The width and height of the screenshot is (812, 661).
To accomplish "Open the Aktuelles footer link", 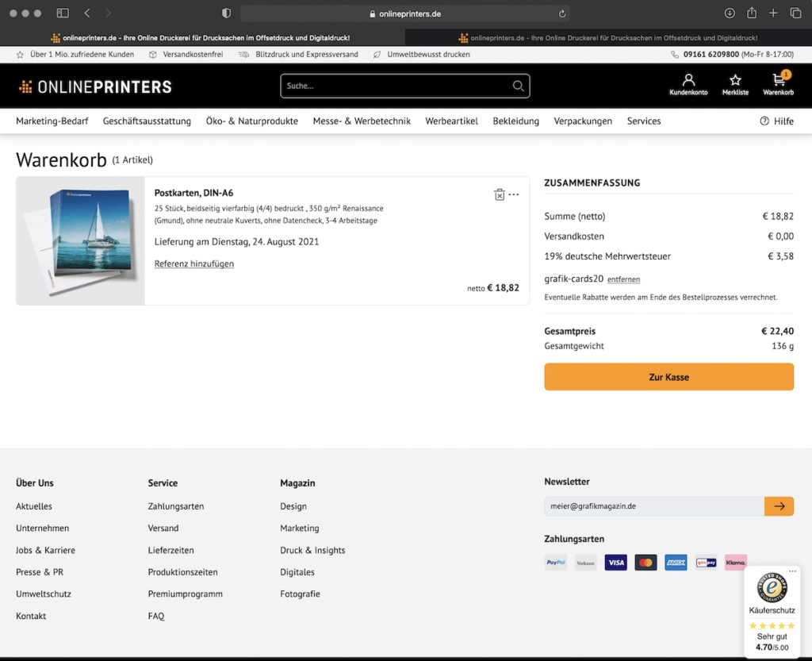I will [x=33, y=506].
